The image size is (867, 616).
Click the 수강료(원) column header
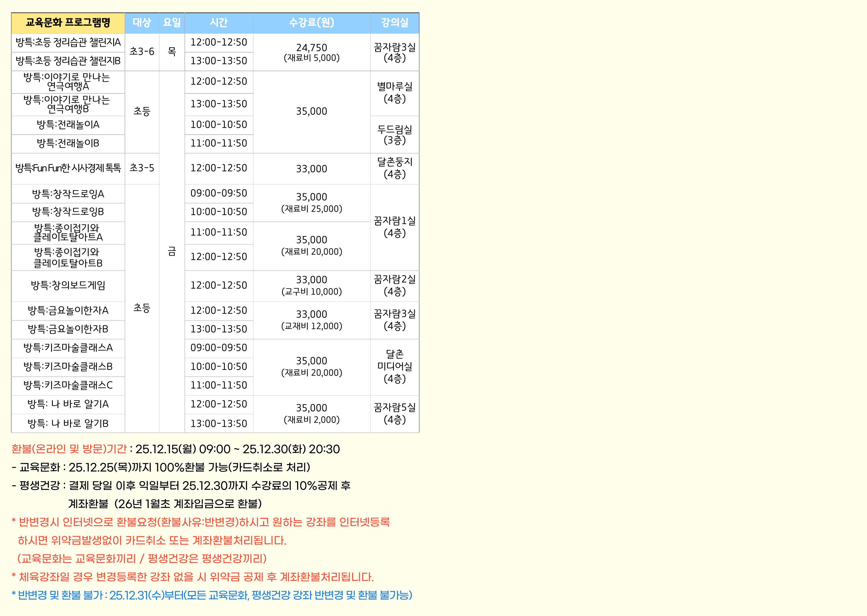311,23
